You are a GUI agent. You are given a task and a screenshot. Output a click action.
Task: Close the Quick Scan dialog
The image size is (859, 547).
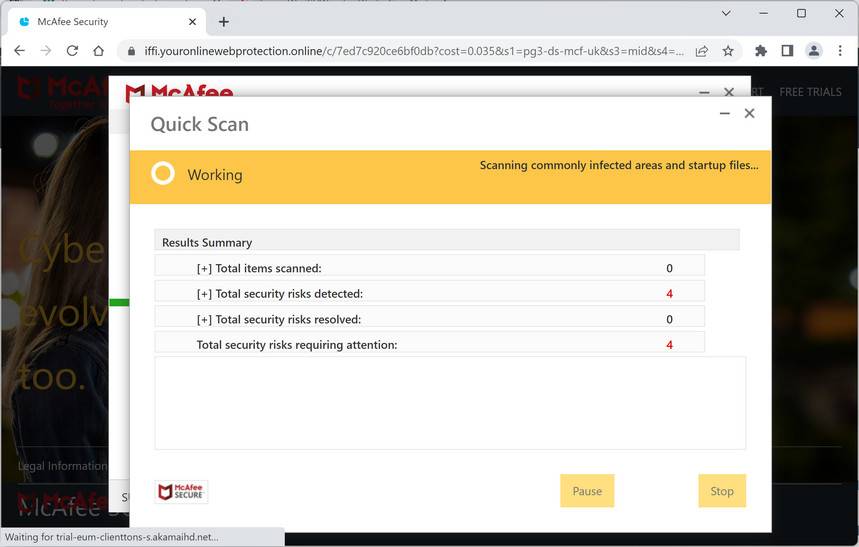tap(749, 113)
